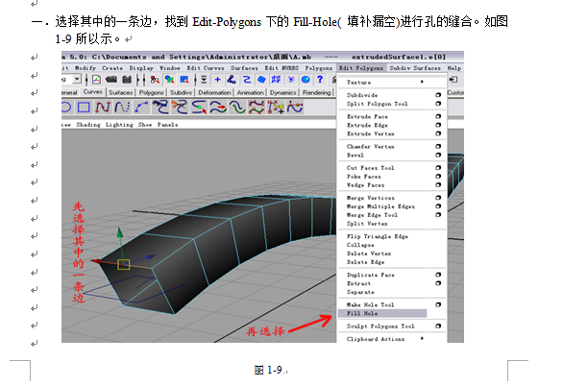Image resolution: width=588 pixels, height=386 pixels.
Task: Choose Fill Hole from the menu
Action: coord(382,313)
